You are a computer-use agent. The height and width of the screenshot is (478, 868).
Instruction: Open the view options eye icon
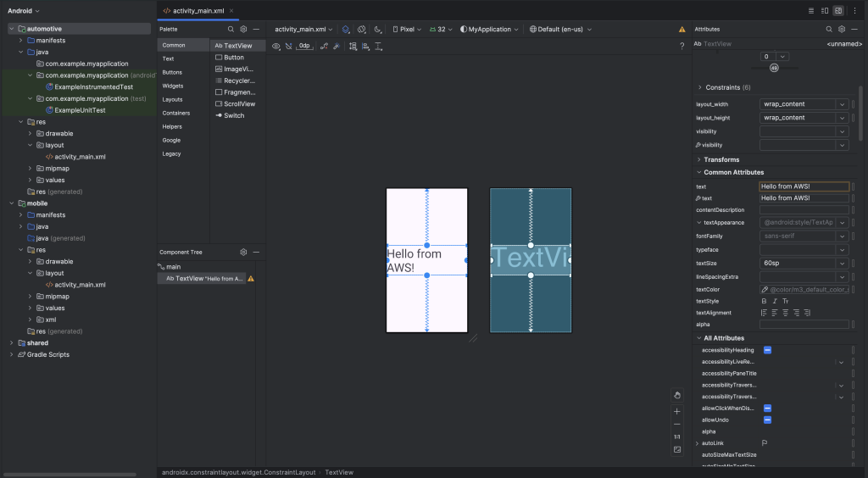pyautogui.click(x=277, y=46)
